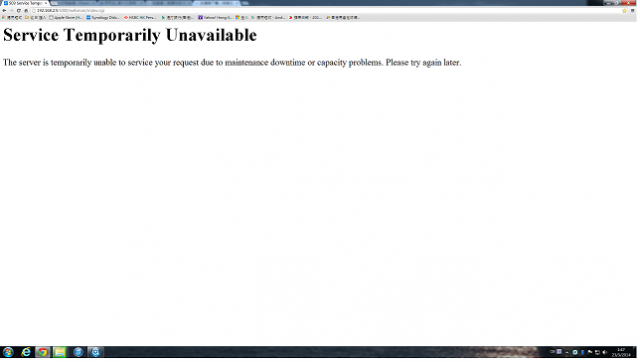Open the Yahoo Hong Kong bookmark
Image resolution: width=640 pixels, height=362 pixels.
215,18
